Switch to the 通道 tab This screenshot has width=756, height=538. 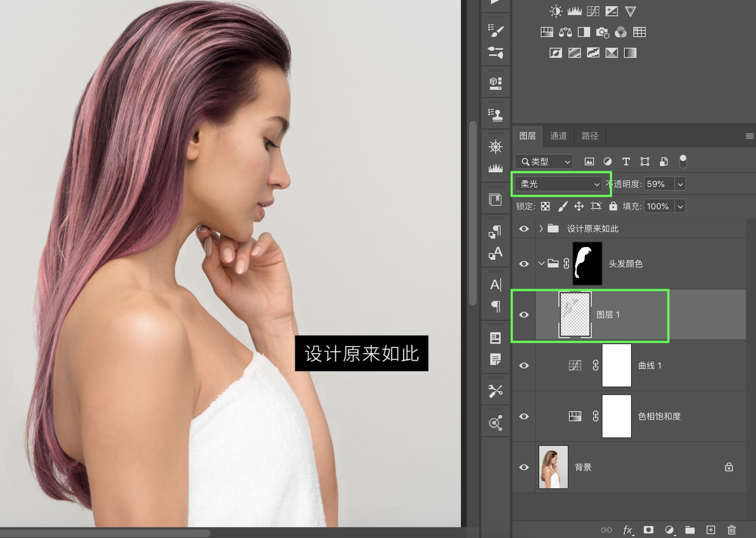pos(558,136)
